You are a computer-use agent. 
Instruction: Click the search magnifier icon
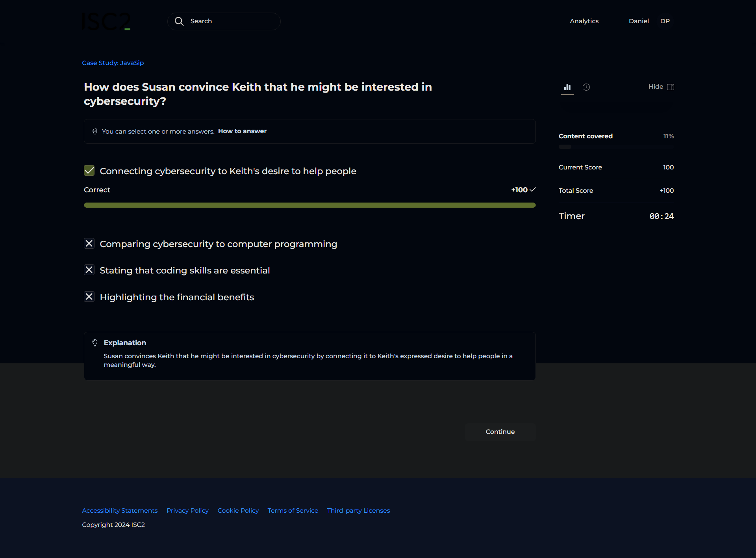click(x=179, y=21)
